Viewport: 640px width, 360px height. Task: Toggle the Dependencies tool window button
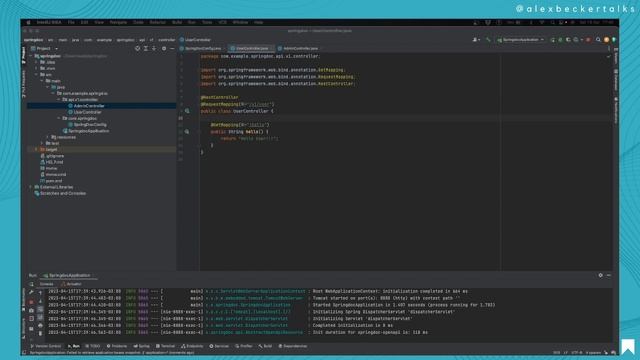point(293,346)
